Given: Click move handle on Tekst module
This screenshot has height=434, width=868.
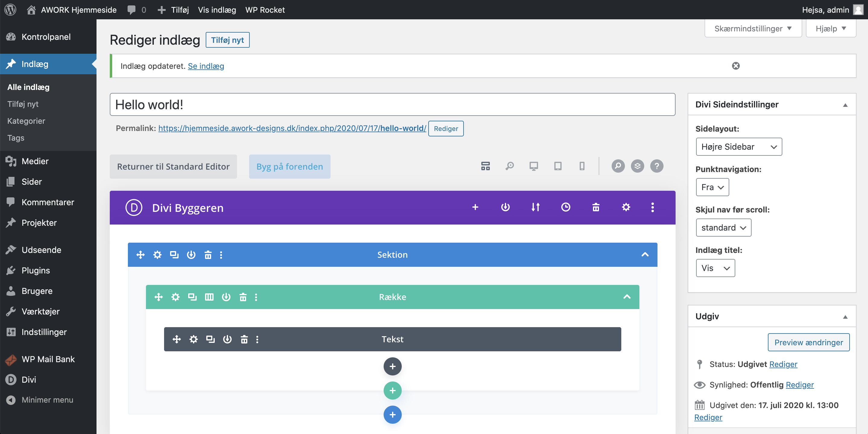Looking at the screenshot, I should 176,339.
